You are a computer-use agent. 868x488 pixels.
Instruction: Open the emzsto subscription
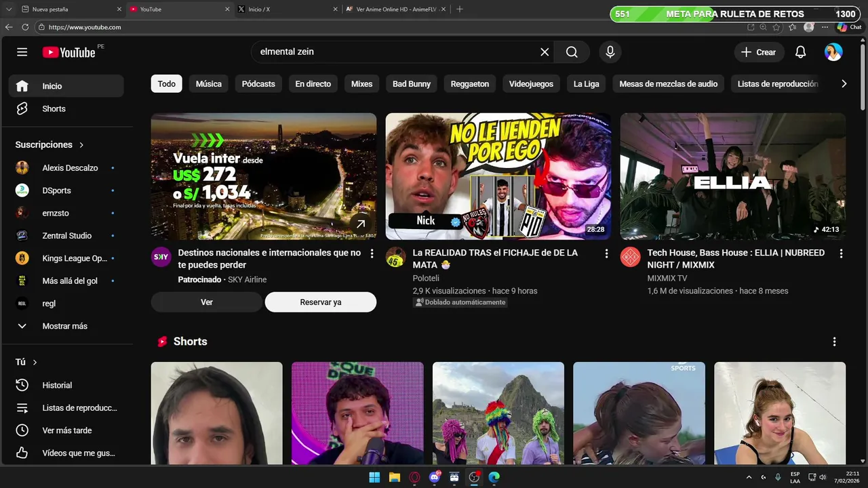tap(66, 213)
